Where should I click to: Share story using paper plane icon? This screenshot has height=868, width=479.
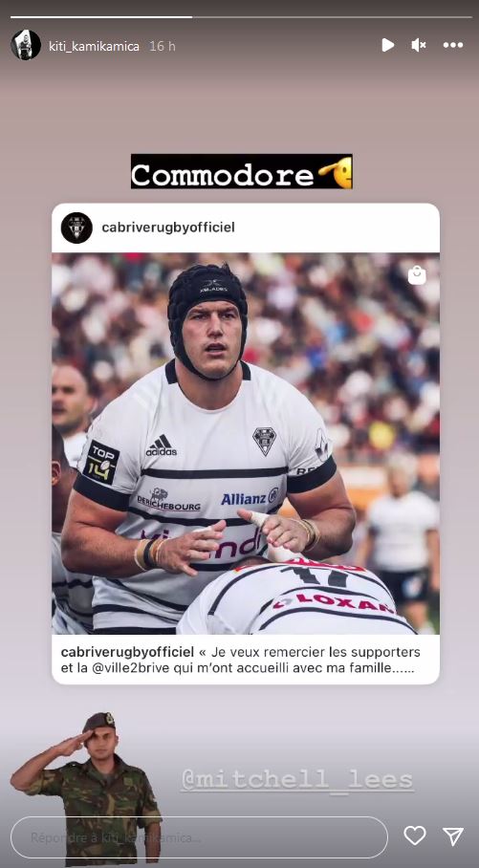coord(453,835)
